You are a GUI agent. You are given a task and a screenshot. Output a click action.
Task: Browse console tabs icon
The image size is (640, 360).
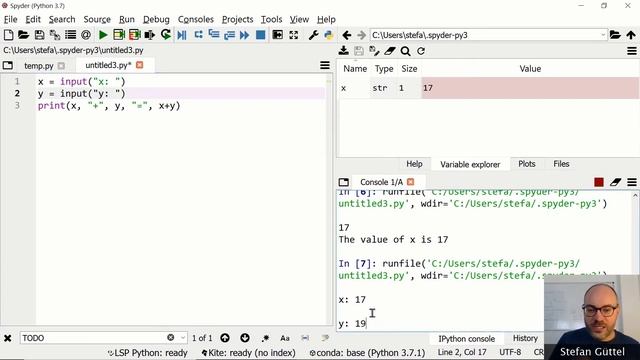pyautogui.click(x=344, y=182)
